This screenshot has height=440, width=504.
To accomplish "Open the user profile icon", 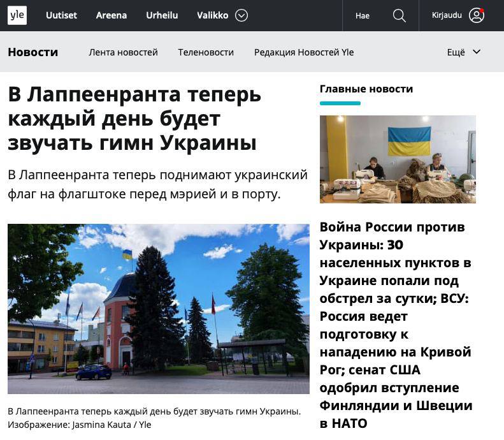I will tap(477, 15).
